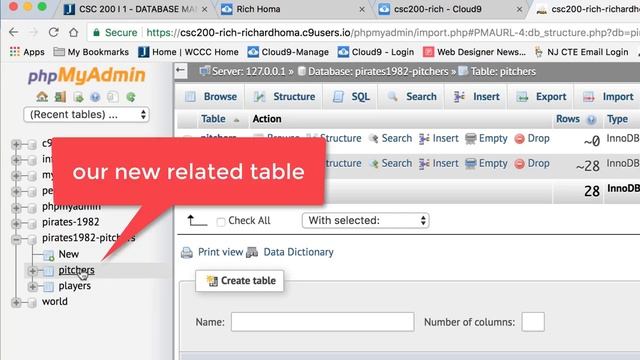Viewport: 640px width, 360px height.
Task: Reload the browser page
Action: click(53, 32)
